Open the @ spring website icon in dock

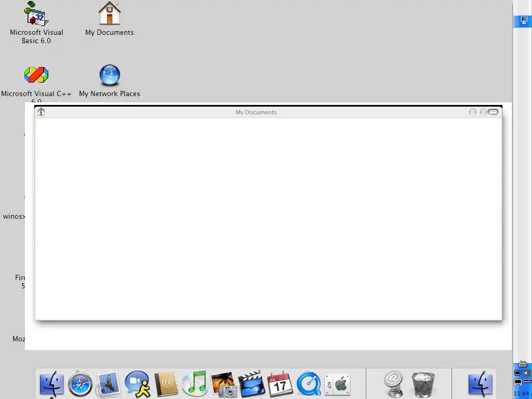click(394, 384)
